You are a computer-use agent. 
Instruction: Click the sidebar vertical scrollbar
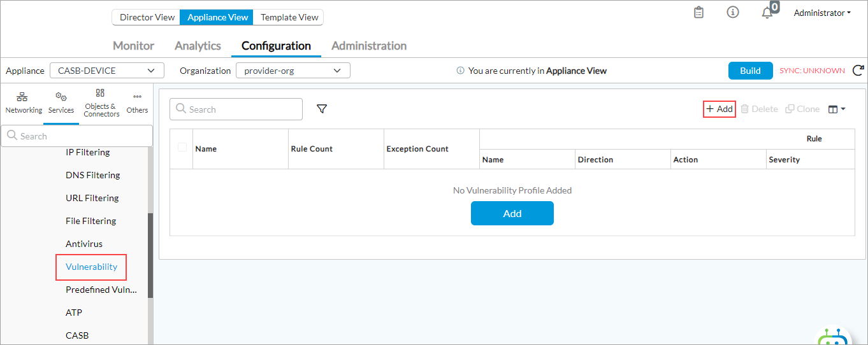point(150,255)
